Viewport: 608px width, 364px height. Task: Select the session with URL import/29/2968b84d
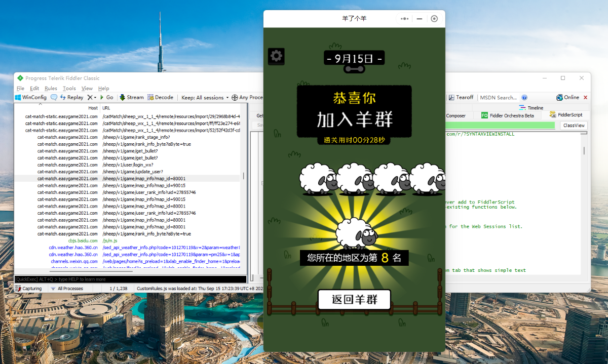coord(127,116)
